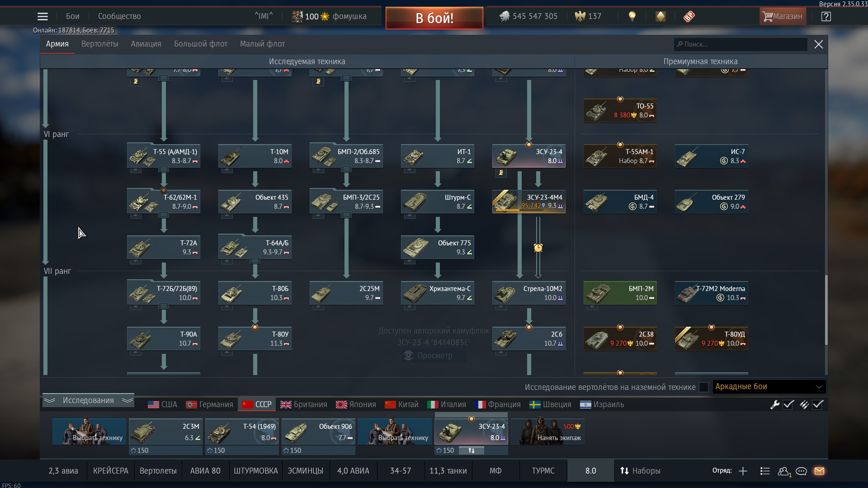Expand the БМП-2/Об.685 vehicle group
Screen dimensions: 868x488
tap(346, 169)
